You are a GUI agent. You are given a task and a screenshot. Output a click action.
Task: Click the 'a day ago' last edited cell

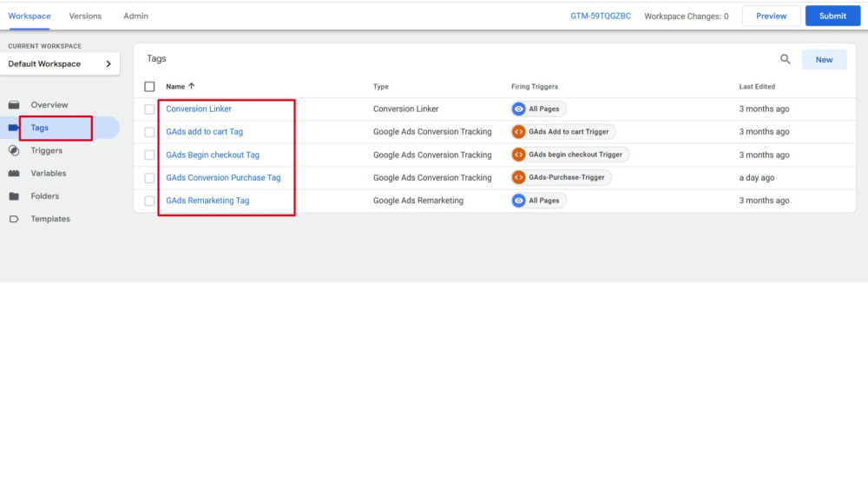point(756,178)
